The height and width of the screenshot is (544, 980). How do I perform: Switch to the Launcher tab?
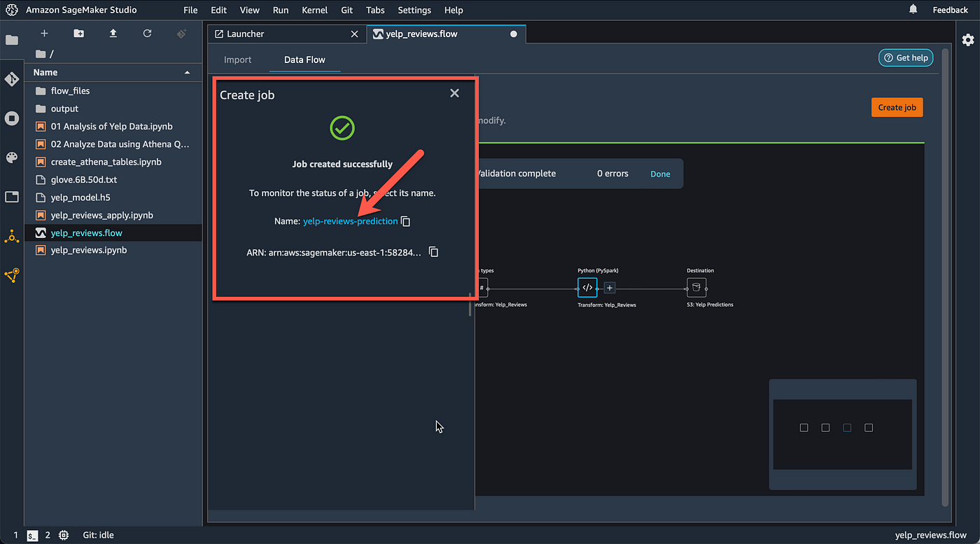click(x=286, y=34)
